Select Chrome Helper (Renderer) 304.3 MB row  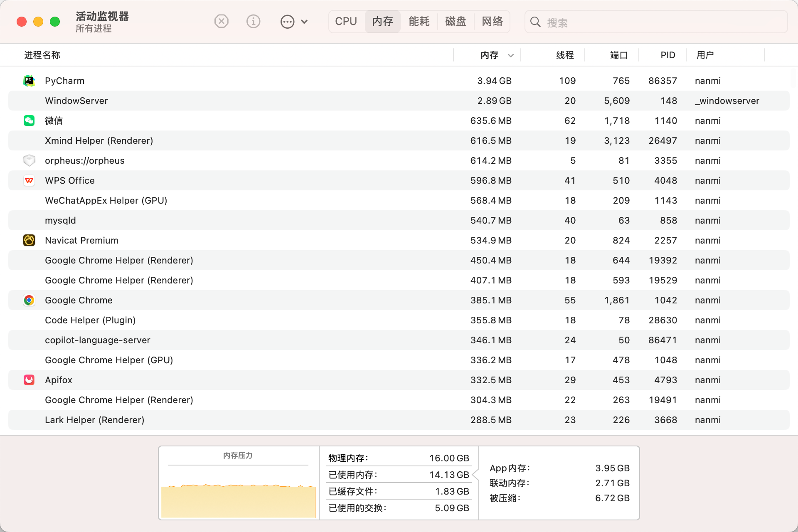point(399,400)
